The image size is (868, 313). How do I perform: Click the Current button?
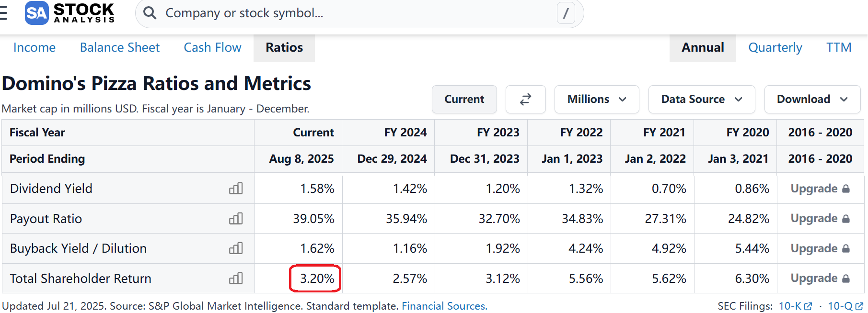coord(464,99)
